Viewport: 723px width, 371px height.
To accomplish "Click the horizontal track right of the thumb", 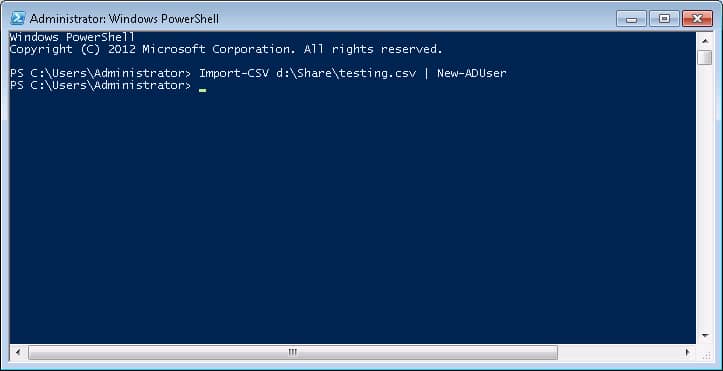I will pyautogui.click(x=619, y=353).
